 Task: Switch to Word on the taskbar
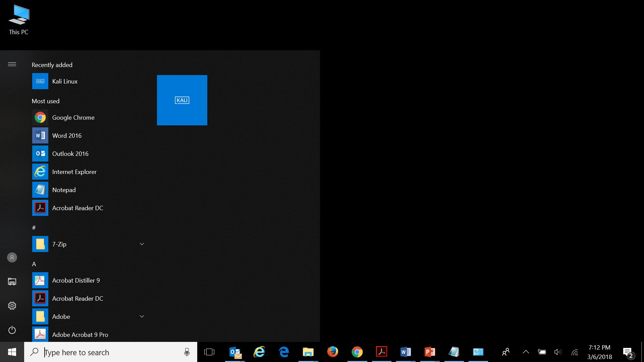406,352
